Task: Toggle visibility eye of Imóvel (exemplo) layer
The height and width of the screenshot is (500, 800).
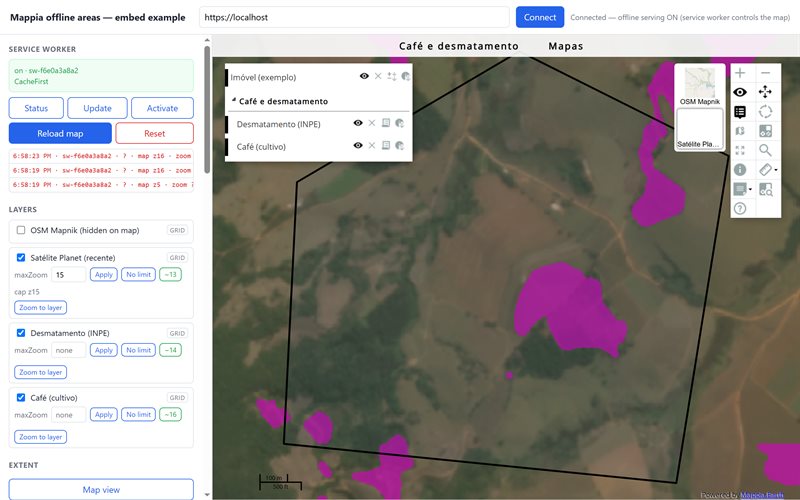Action: (x=364, y=76)
